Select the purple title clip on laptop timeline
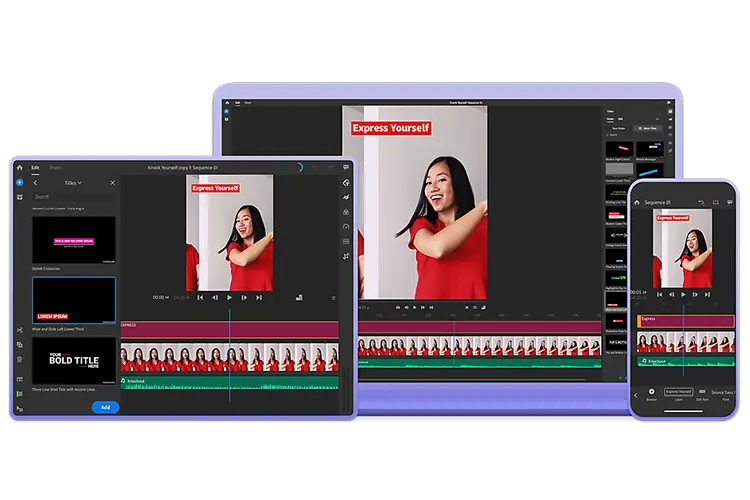The width and height of the screenshot is (750, 500). (480, 327)
